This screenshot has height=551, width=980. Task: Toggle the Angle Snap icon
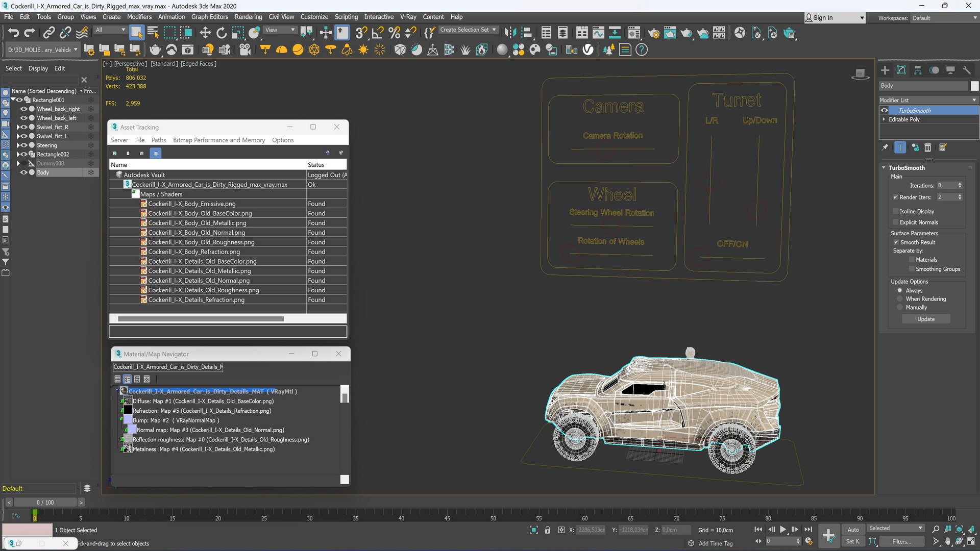pyautogui.click(x=378, y=33)
